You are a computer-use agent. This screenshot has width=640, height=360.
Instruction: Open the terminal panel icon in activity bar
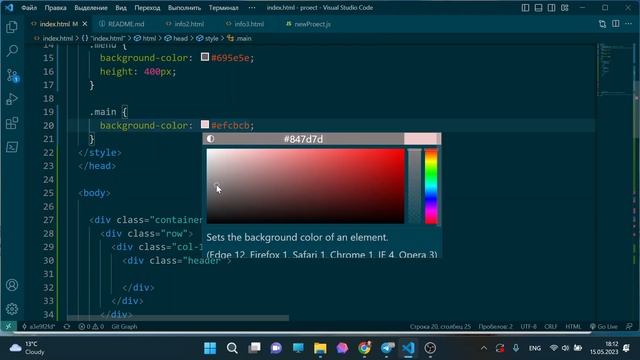12,147
